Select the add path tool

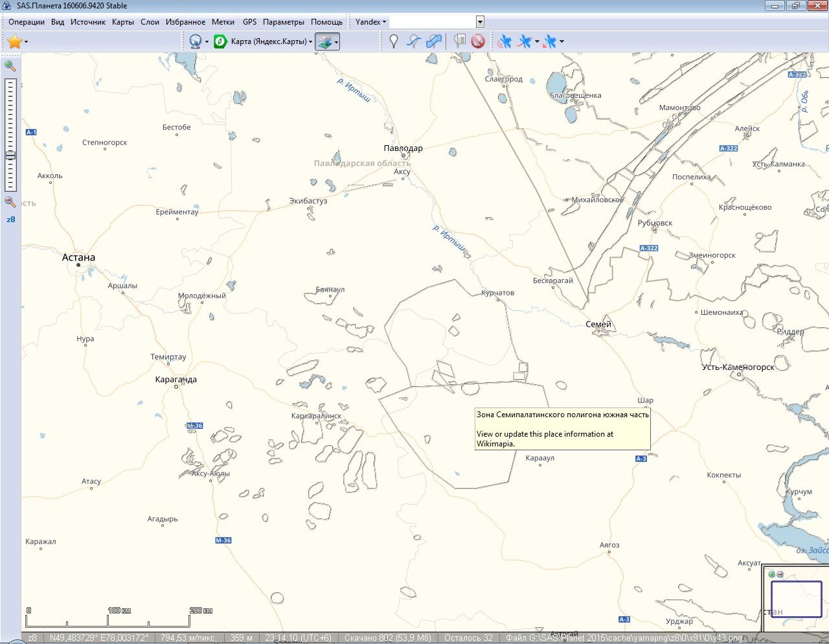413,41
